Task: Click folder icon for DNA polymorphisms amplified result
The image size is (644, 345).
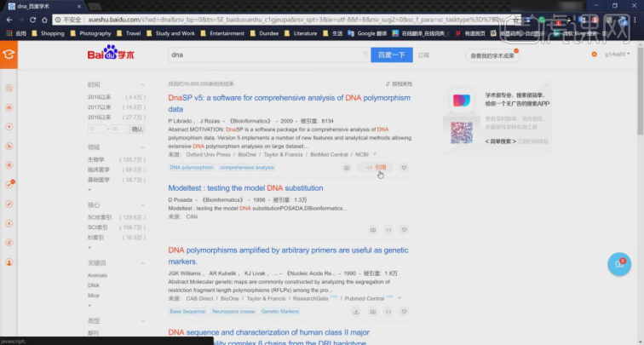Action: (373, 312)
